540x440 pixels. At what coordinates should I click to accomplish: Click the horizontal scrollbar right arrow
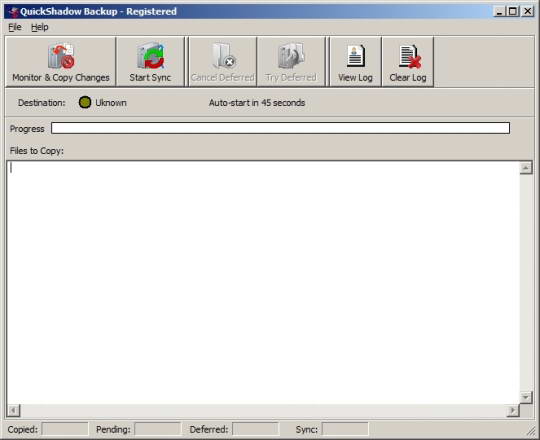coord(513,410)
